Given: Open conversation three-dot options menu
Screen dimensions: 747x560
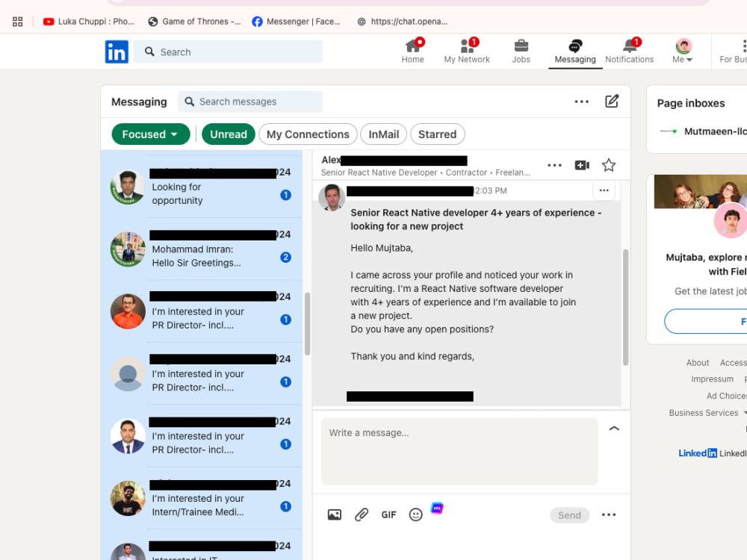Looking at the screenshot, I should [x=554, y=165].
